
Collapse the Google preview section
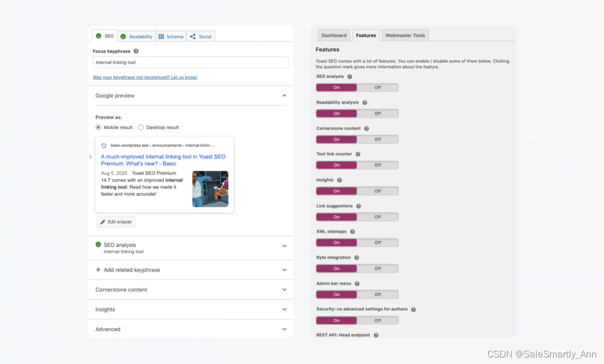click(x=284, y=95)
